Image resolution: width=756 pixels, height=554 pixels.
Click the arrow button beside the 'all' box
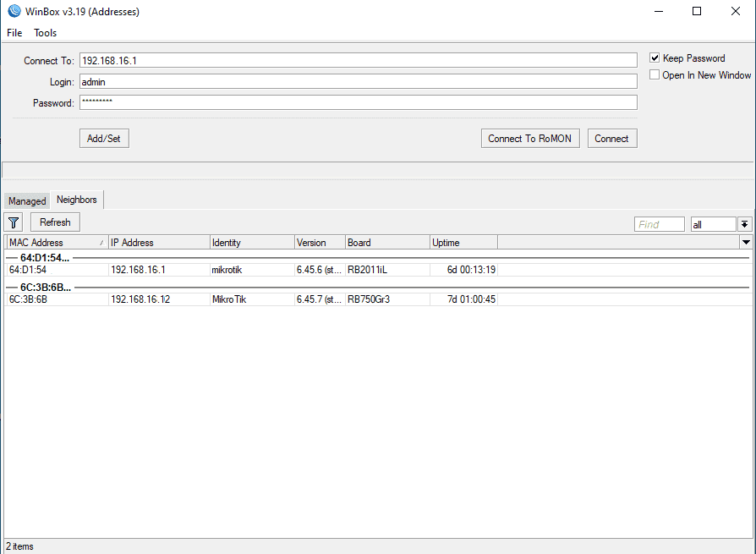(745, 224)
